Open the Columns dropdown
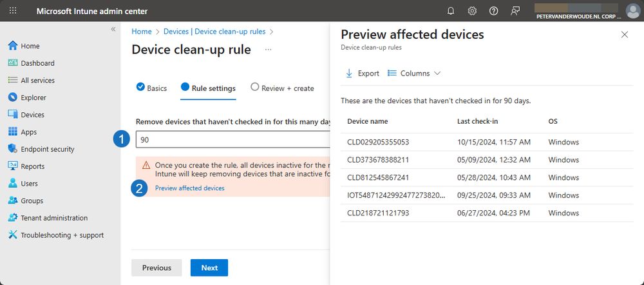The width and height of the screenshot is (644, 285). [414, 74]
